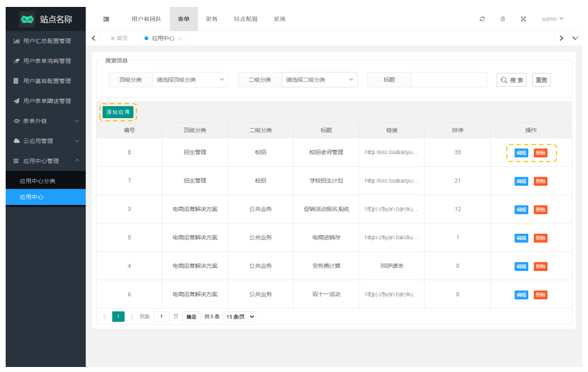Viewport: 588px width, 372px height.
Task: Click the trash icon in top bar
Action: point(502,19)
